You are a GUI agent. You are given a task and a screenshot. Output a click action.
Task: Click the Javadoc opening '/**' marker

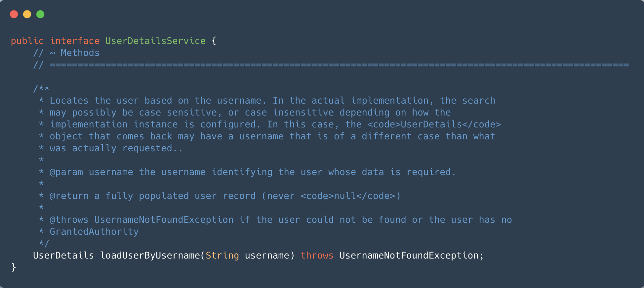click(41, 89)
